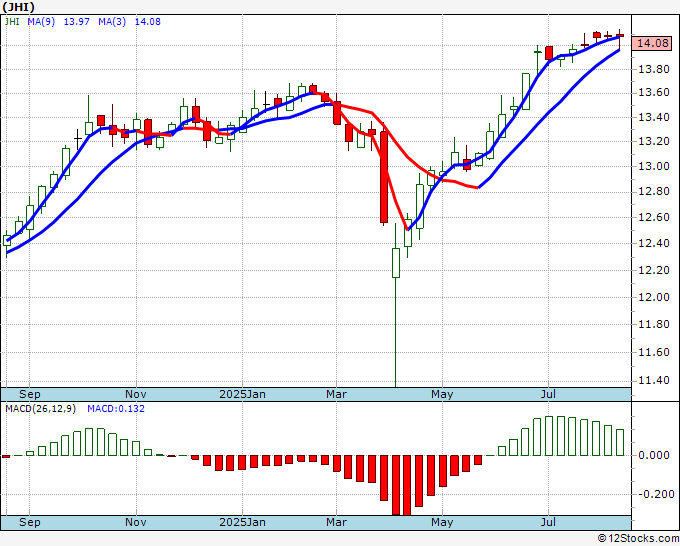The width and height of the screenshot is (680, 546).
Task: Click the 12.80 price axis label
Action: [653, 191]
